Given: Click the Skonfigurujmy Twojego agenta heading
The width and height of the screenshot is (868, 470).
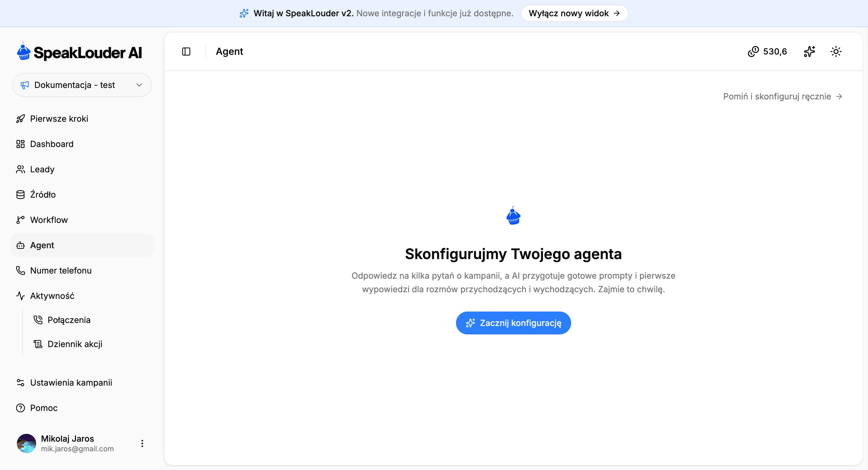Looking at the screenshot, I should coord(513,254).
